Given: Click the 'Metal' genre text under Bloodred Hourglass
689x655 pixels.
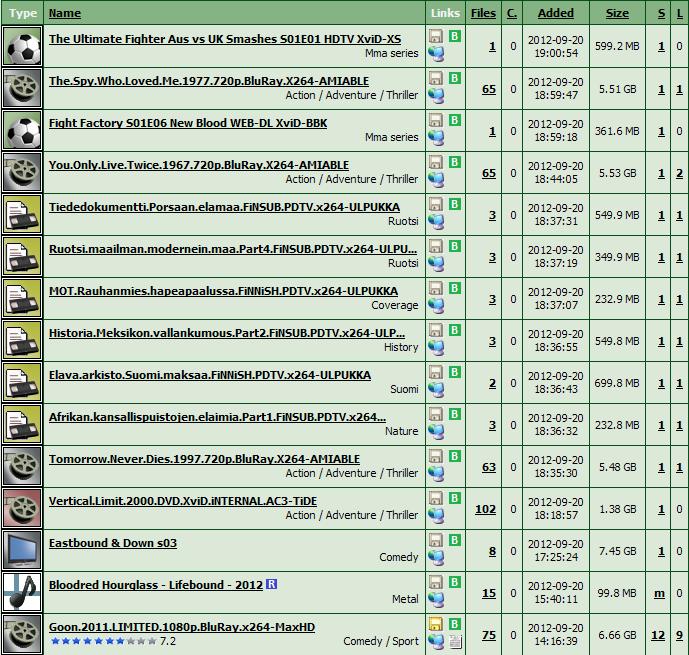Looking at the screenshot, I should click(405, 599).
